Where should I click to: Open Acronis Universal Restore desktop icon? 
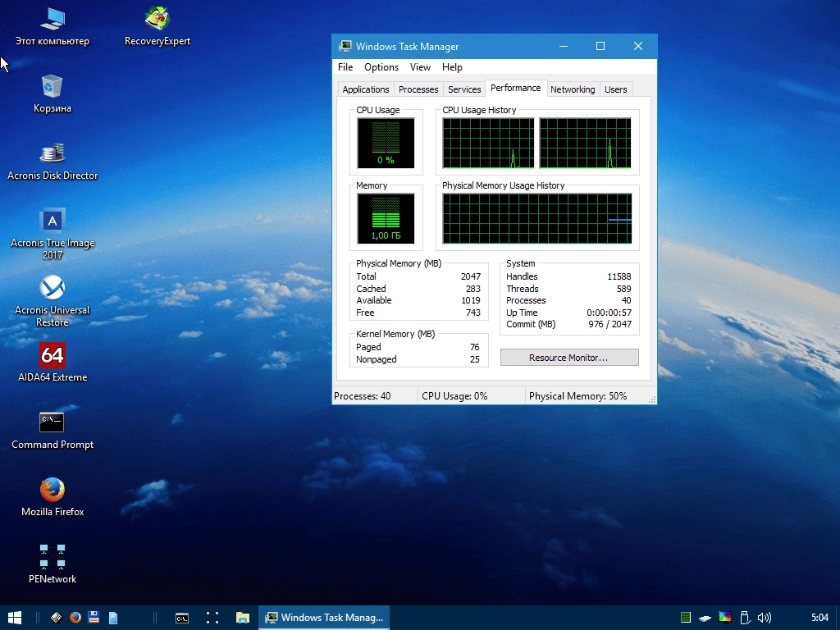(x=52, y=301)
